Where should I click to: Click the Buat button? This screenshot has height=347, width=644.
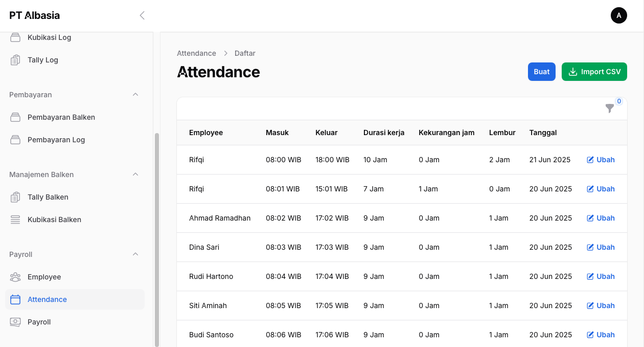tap(541, 72)
